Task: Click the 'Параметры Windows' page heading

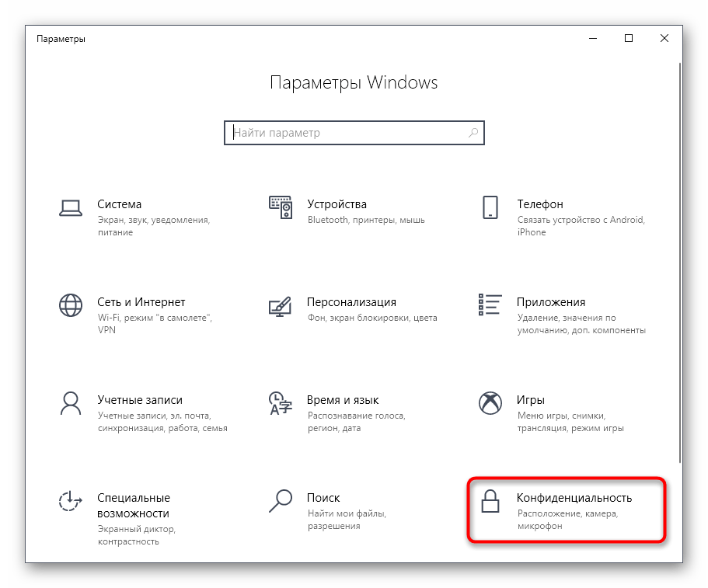Action: click(354, 82)
